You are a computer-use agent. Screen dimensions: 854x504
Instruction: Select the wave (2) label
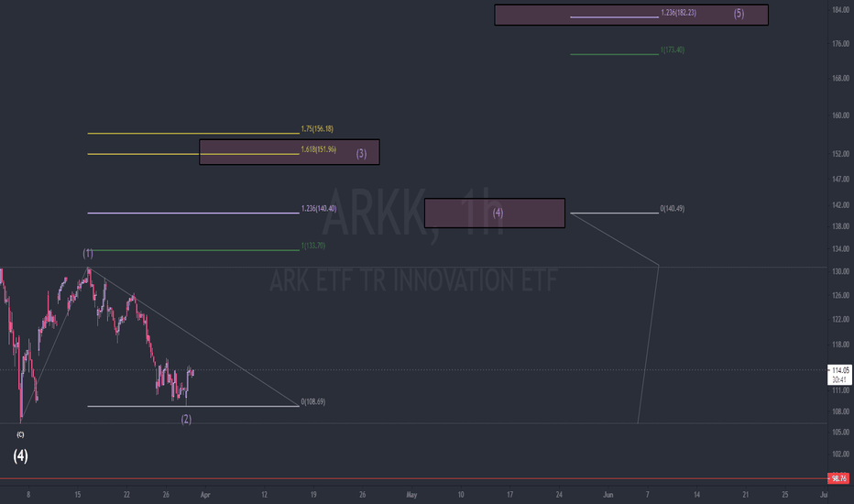[186, 419]
